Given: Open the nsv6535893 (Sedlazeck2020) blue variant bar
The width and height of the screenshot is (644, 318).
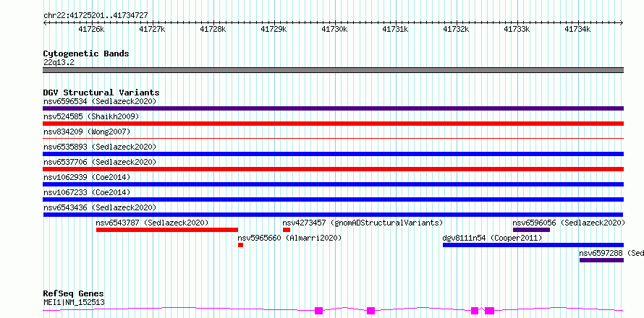Looking at the screenshot, I should pos(333,154).
